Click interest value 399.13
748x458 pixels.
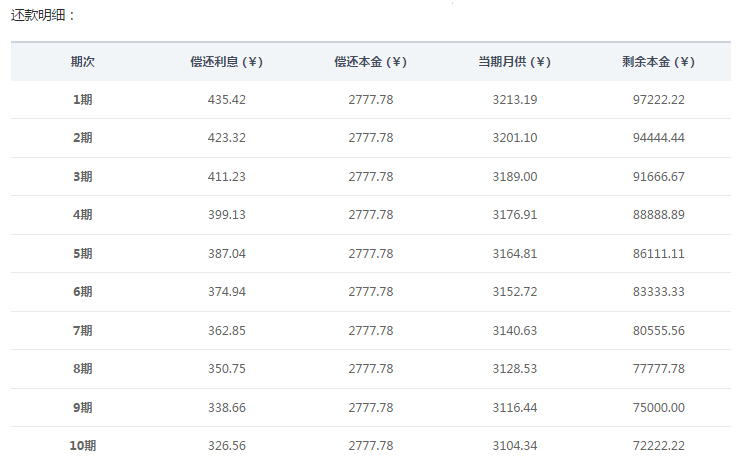[227, 215]
